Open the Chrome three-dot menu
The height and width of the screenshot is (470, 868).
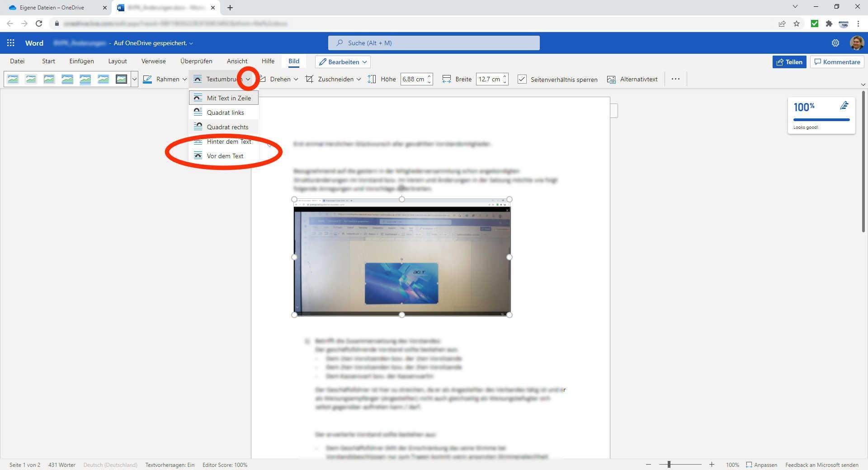(x=858, y=23)
